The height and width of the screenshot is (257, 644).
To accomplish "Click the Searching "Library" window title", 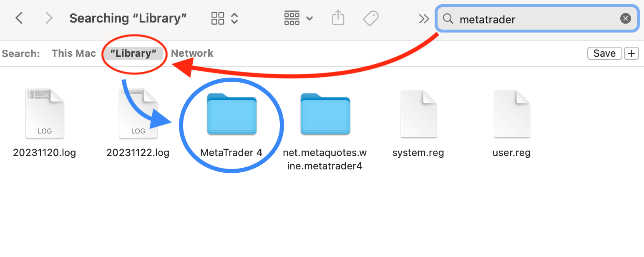I will [128, 18].
